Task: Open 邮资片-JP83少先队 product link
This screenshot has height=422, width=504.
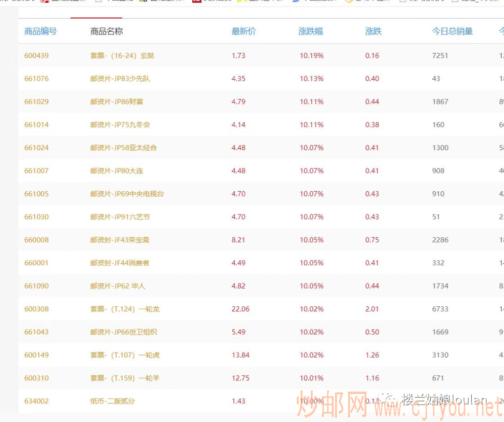Action: pyautogui.click(x=120, y=78)
